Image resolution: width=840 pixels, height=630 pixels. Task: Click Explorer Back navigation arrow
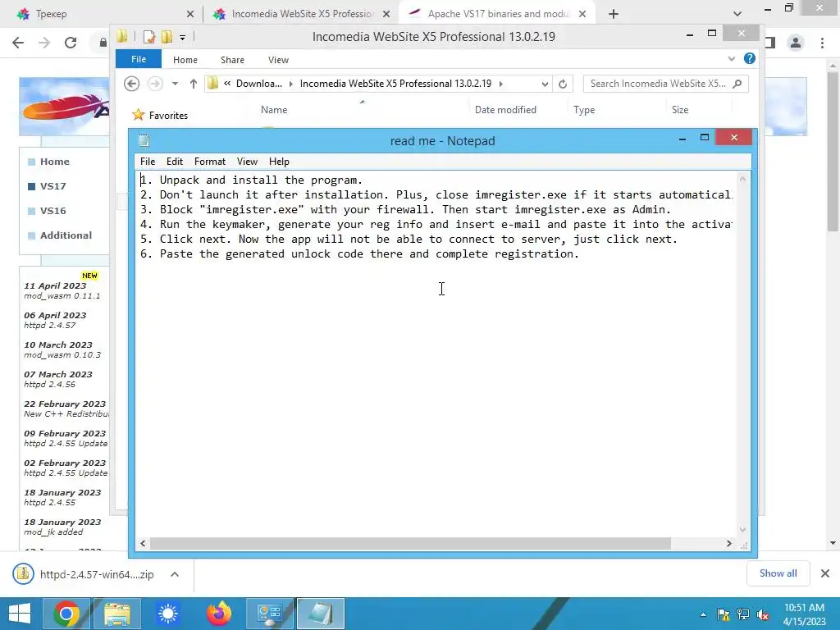[131, 84]
